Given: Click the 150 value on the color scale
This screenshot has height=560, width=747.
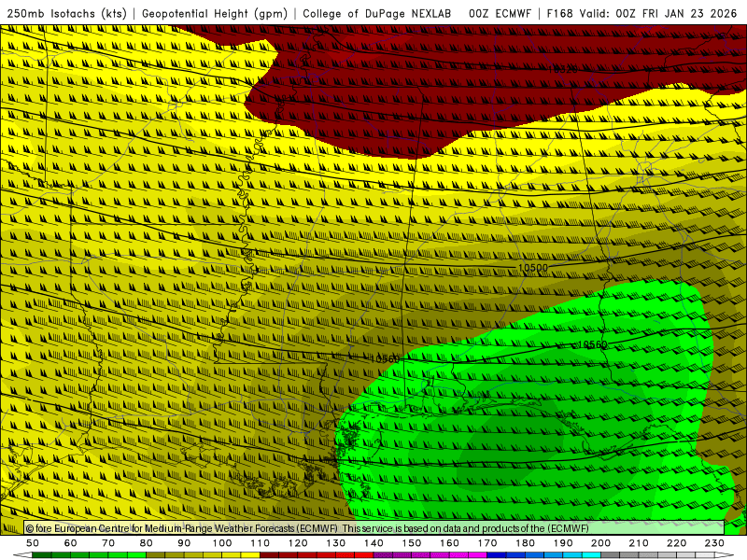Looking at the screenshot, I should tap(412, 543).
